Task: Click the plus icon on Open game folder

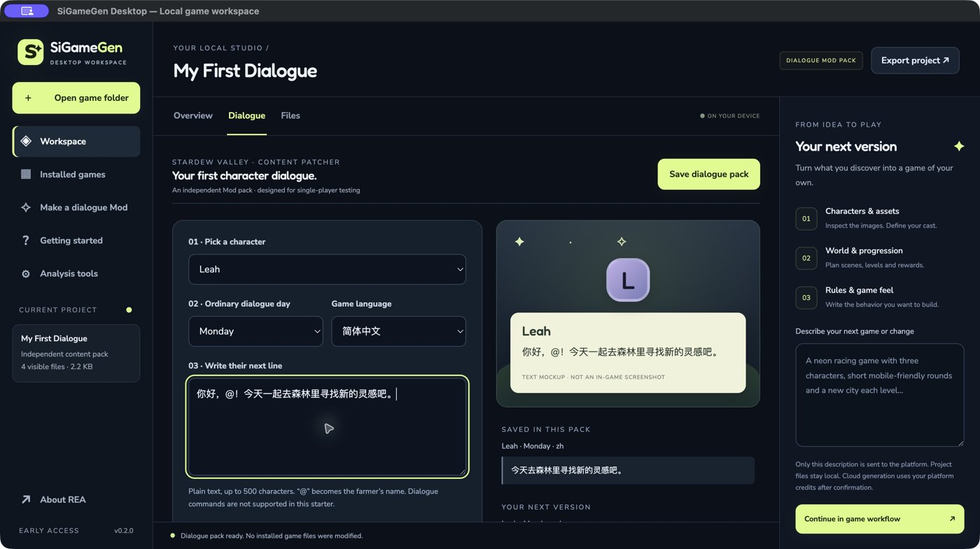Action: click(x=28, y=98)
